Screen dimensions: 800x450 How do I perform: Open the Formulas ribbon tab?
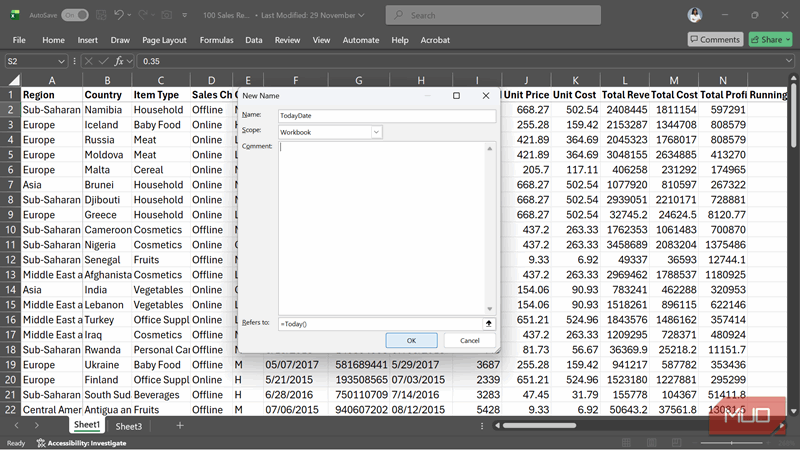(x=216, y=40)
